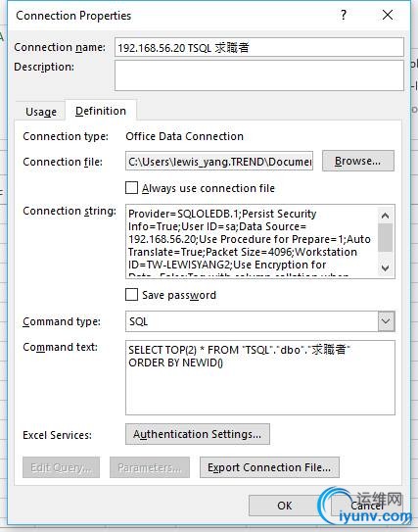Viewport: 418px width, 532px height.
Task: Toggle the Save password checkbox
Action: (x=131, y=295)
